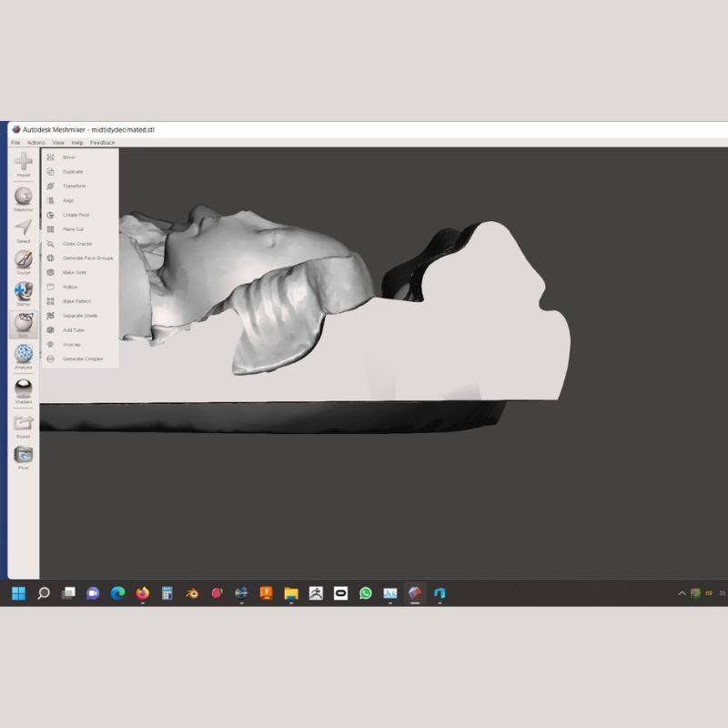
Task: Open the Meshmix tool panel
Action: [x=24, y=197]
